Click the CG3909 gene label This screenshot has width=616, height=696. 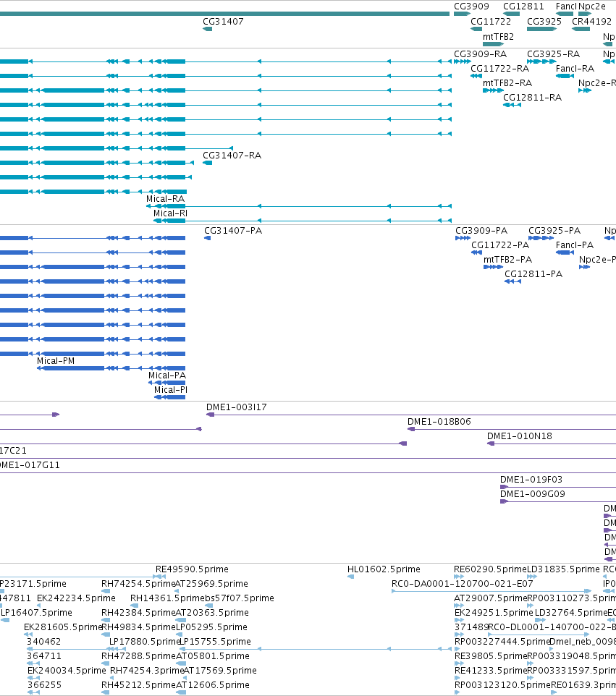coord(471,7)
